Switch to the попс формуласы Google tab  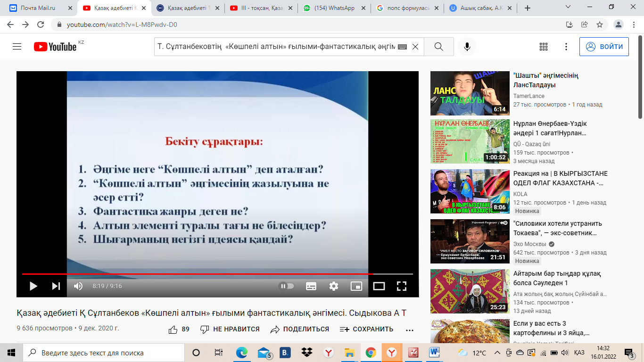[408, 8]
